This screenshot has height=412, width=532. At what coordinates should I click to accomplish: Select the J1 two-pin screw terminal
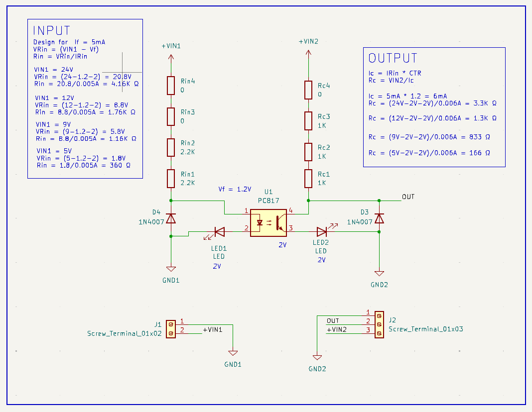click(171, 328)
